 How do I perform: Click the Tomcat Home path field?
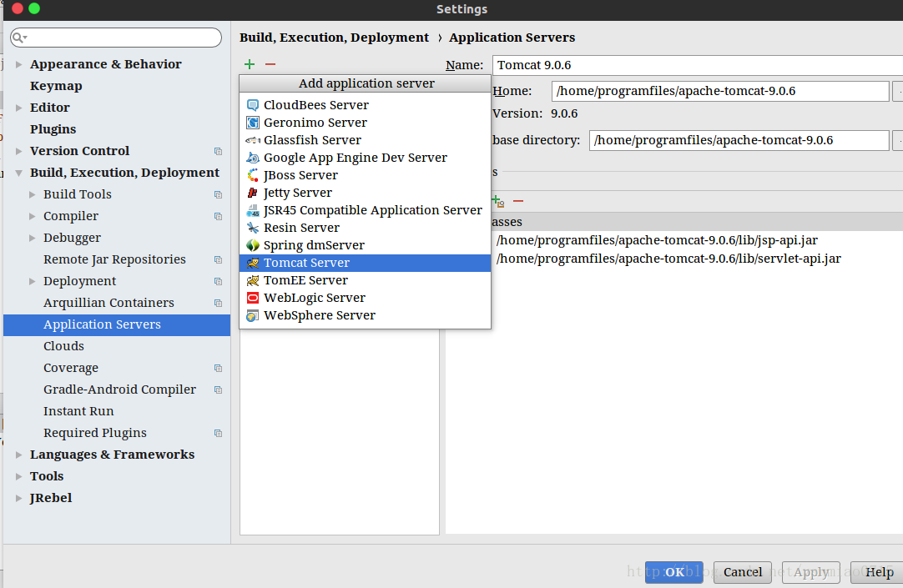[720, 91]
